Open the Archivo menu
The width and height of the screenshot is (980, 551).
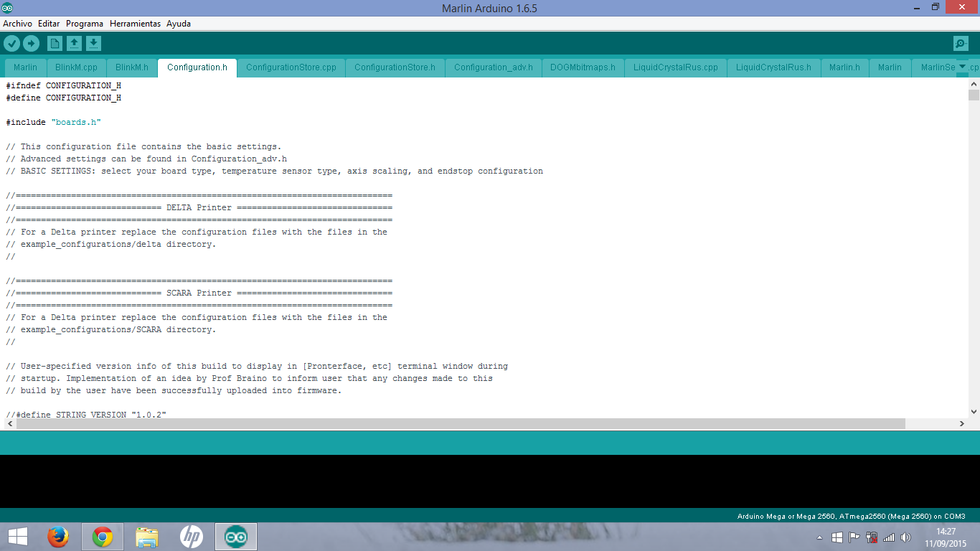[x=17, y=24]
